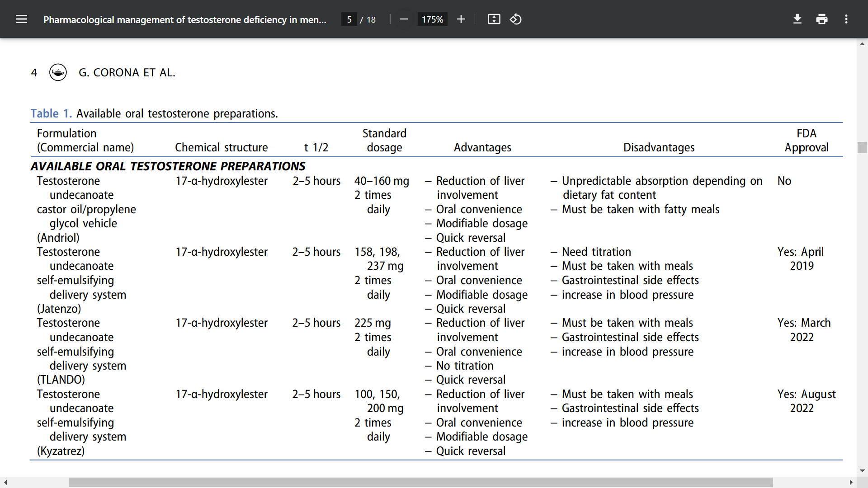Click '158, 198,' Jatenzo dosage text
868x488 pixels.
click(x=377, y=252)
